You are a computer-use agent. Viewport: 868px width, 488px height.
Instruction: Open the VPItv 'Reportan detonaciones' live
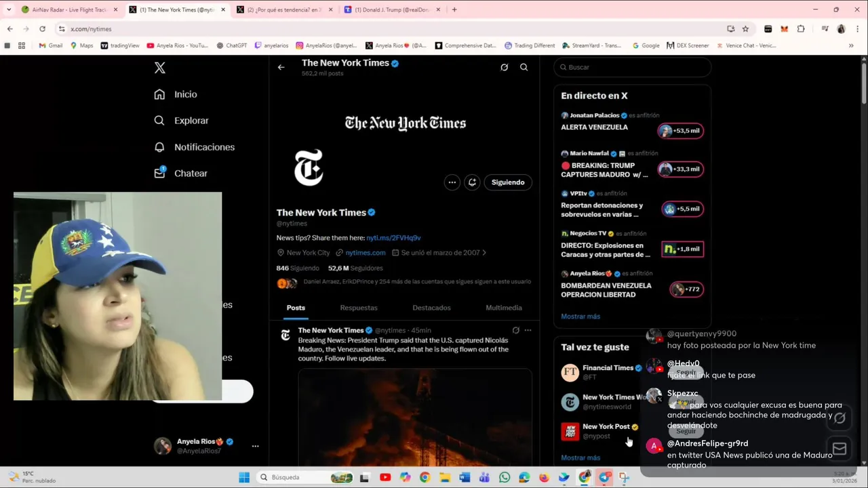click(632, 205)
